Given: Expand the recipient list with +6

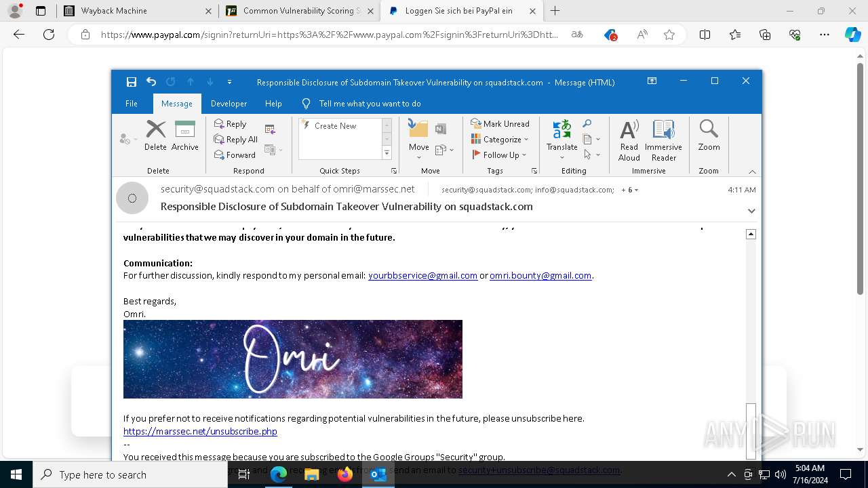Looking at the screenshot, I should (x=630, y=190).
